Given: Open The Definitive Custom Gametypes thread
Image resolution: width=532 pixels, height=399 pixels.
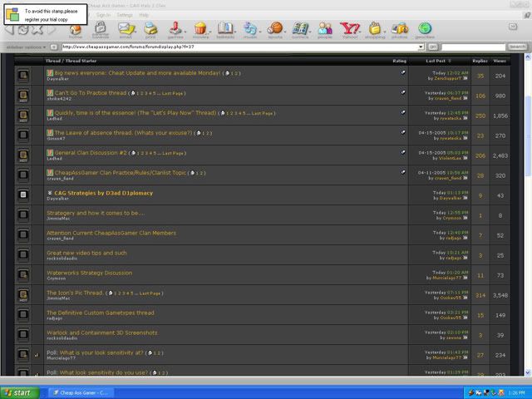Looking at the screenshot, I should pyautogui.click(x=101, y=313).
